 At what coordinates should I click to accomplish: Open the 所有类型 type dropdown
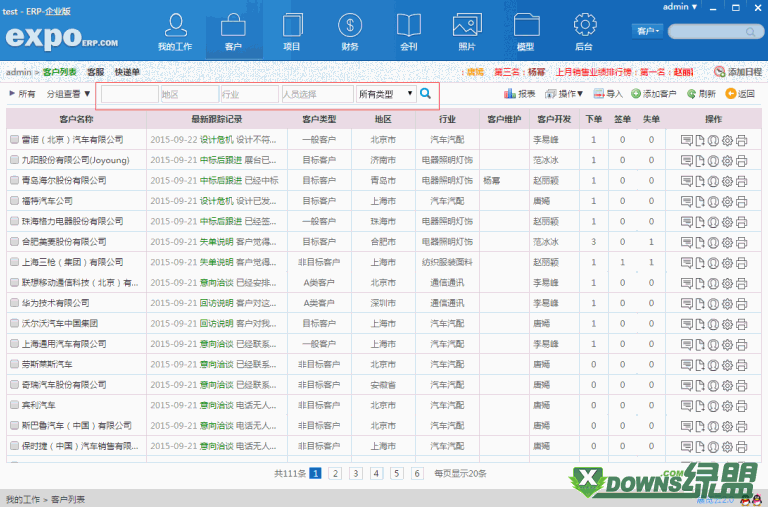click(386, 94)
